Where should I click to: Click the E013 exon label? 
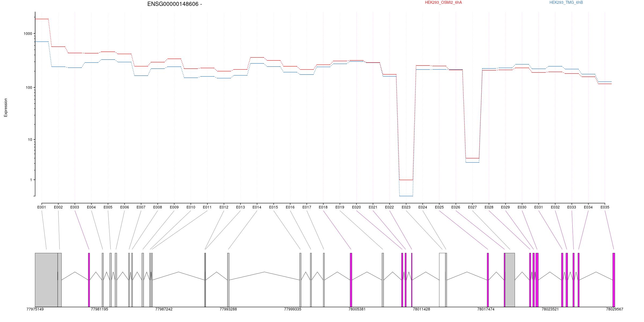point(240,207)
